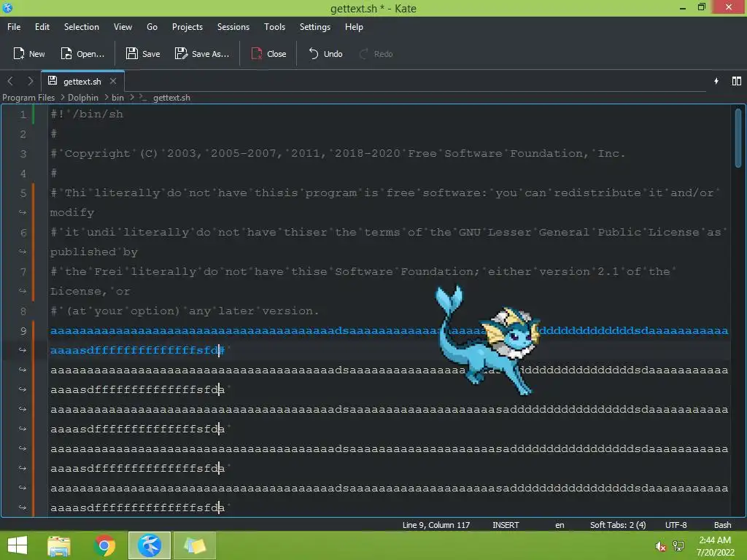The width and height of the screenshot is (747, 560).
Task: Create a new document with New
Action: [29, 54]
